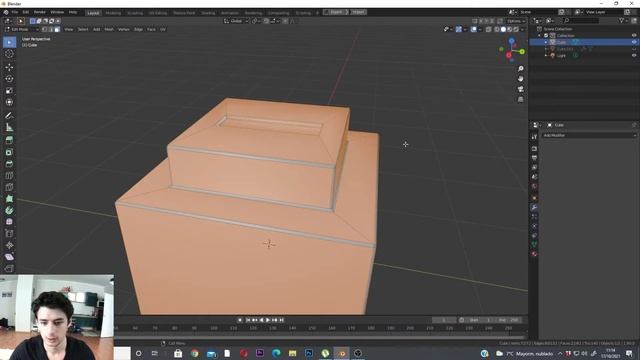Image resolution: width=640 pixels, height=360 pixels.
Task: Open the Tool properties tab icon
Action: [534, 137]
